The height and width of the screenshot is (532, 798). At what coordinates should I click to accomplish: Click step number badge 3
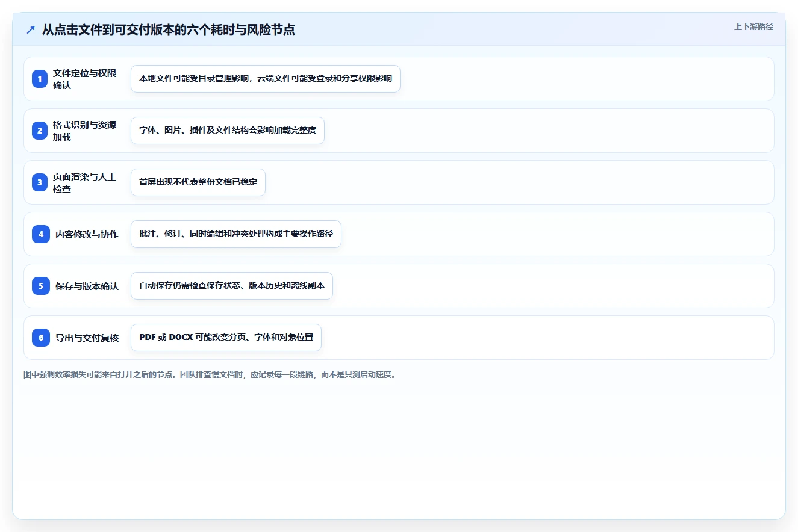tap(40, 182)
